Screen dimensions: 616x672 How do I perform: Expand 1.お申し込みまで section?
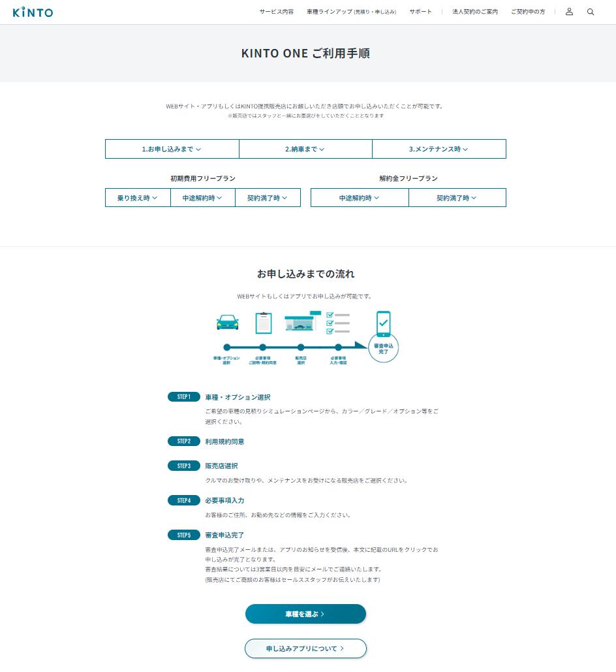click(x=172, y=149)
